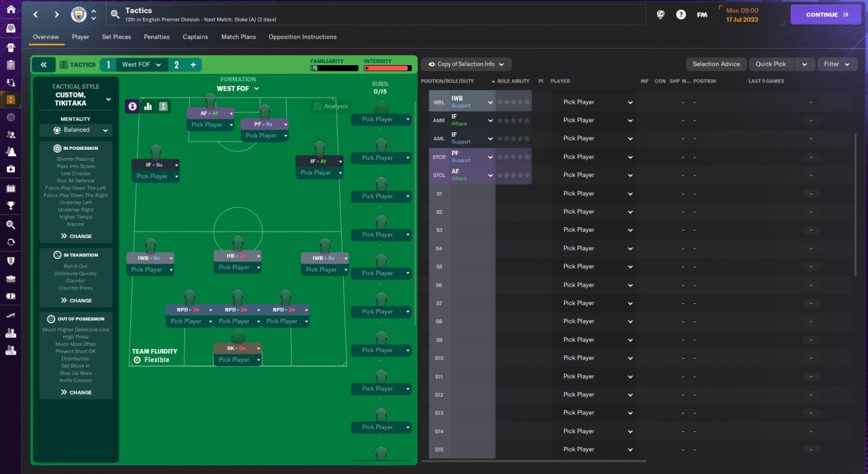Open the HB - De role dropdown on the pitch
The height and width of the screenshot is (474, 868).
click(238, 256)
